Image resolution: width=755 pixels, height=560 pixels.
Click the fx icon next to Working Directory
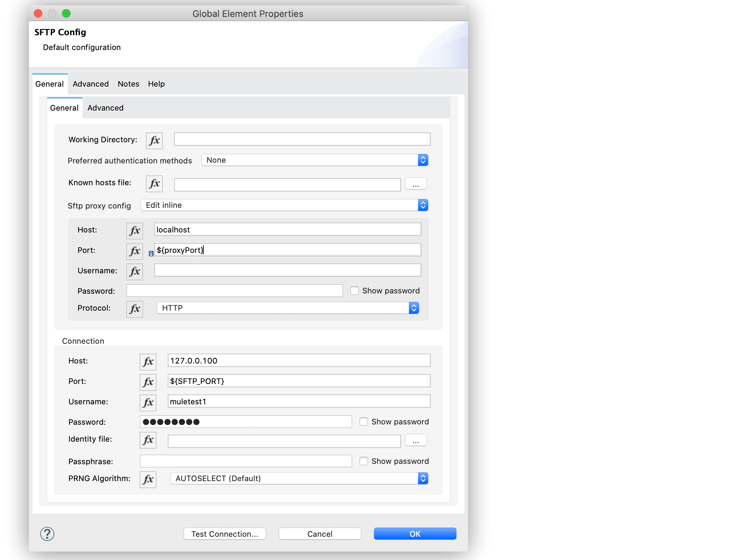click(x=154, y=140)
